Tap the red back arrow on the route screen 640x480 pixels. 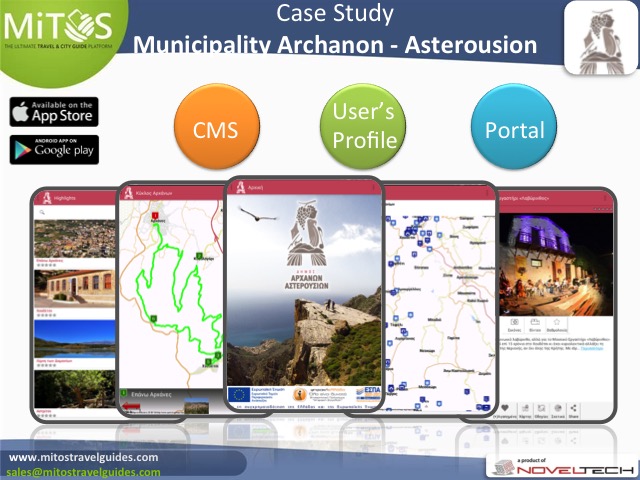tap(131, 406)
